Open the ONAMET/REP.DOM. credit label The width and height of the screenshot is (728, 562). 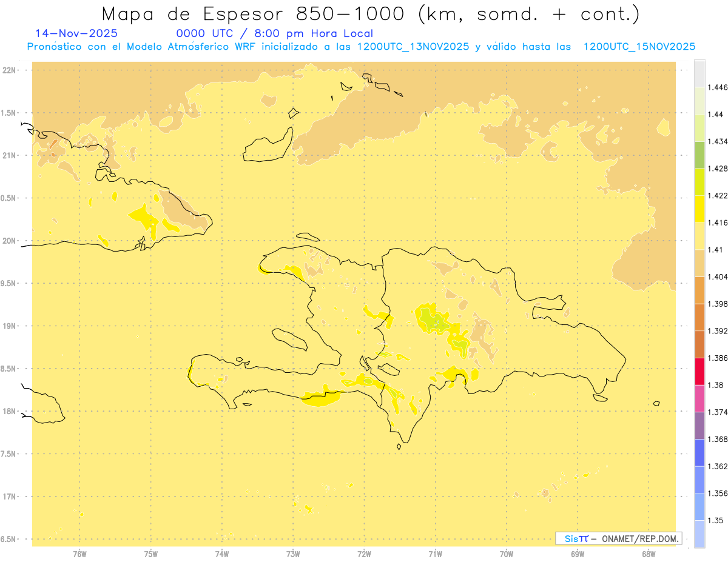pyautogui.click(x=640, y=538)
